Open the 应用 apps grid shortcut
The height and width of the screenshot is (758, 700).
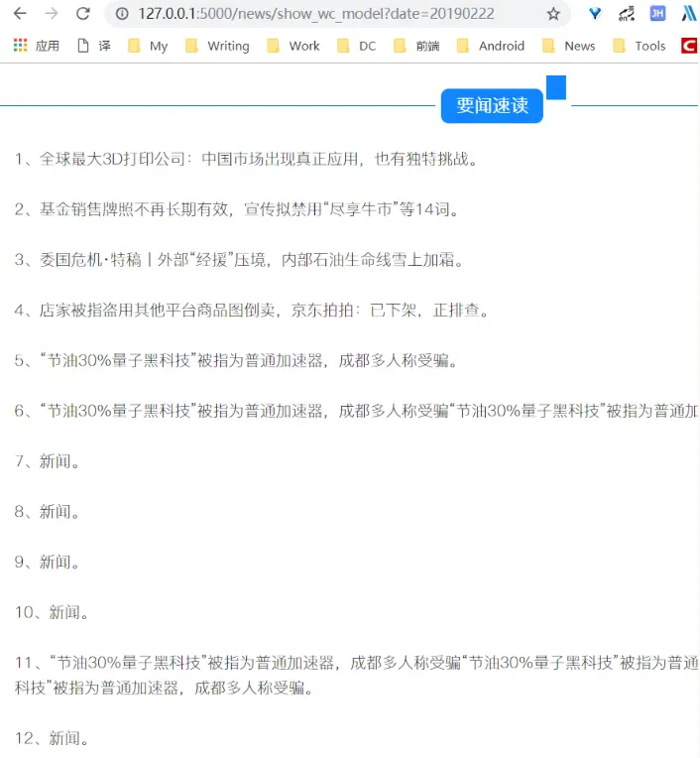point(37,46)
